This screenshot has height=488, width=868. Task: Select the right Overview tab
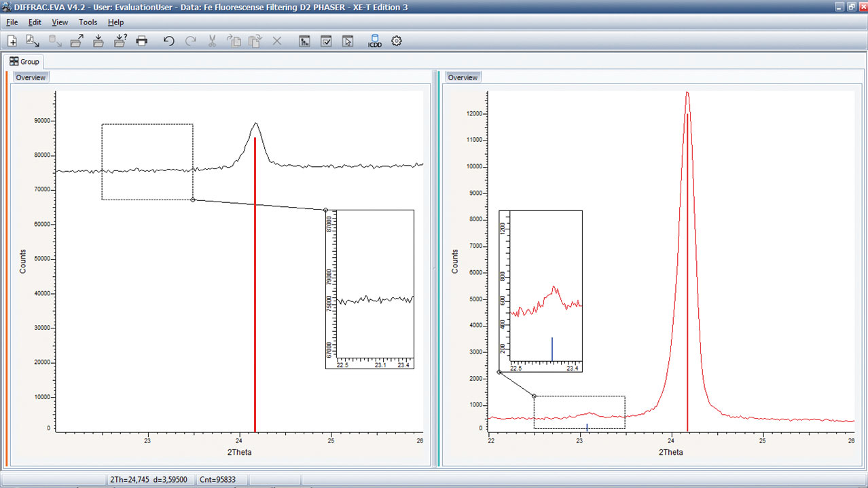463,77
